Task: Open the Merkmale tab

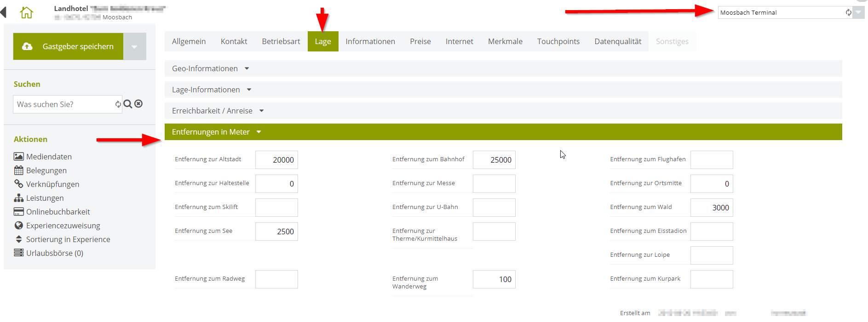Action: 505,41
